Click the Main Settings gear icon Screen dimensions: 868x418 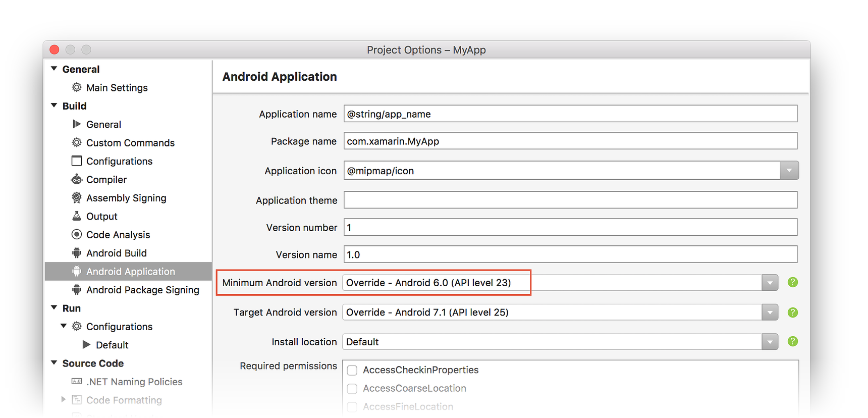point(77,87)
